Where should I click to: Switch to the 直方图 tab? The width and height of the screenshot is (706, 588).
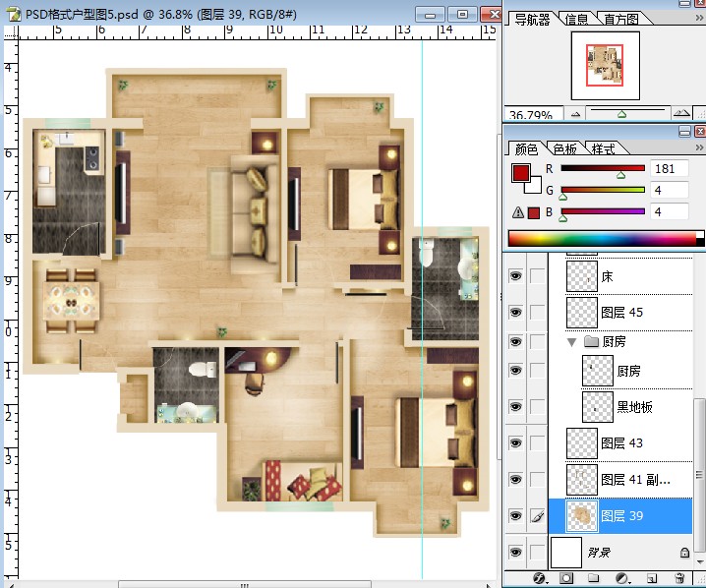coord(621,19)
